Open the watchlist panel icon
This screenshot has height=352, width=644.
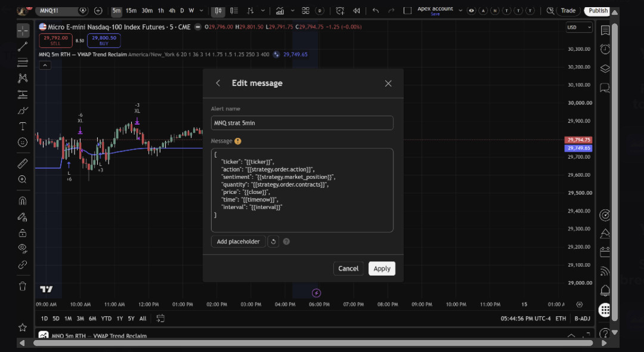[x=605, y=30]
